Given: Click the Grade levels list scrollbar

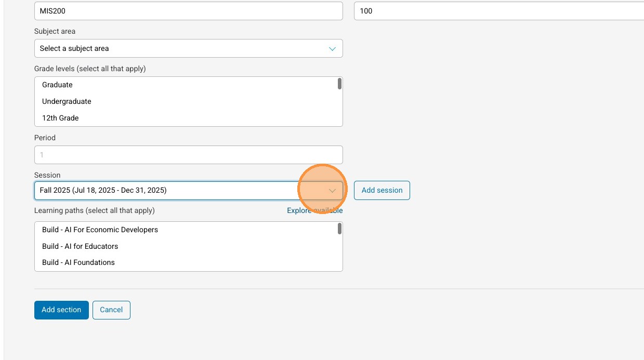Looking at the screenshot, I should point(339,84).
